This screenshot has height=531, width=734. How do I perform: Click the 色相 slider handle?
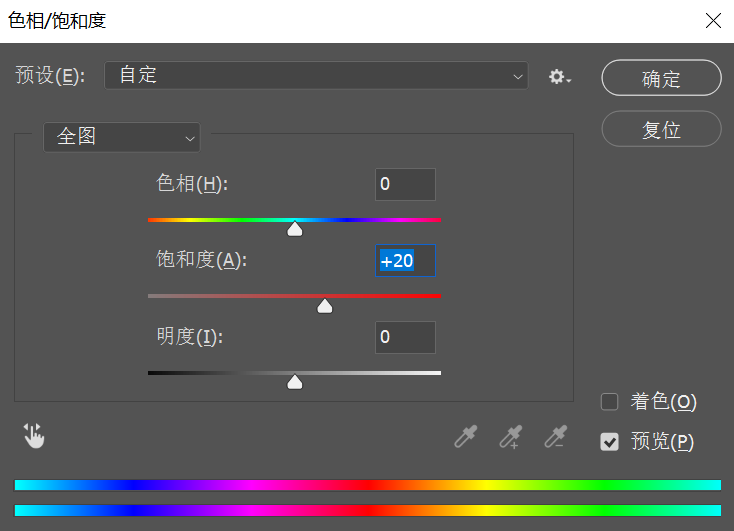click(294, 229)
